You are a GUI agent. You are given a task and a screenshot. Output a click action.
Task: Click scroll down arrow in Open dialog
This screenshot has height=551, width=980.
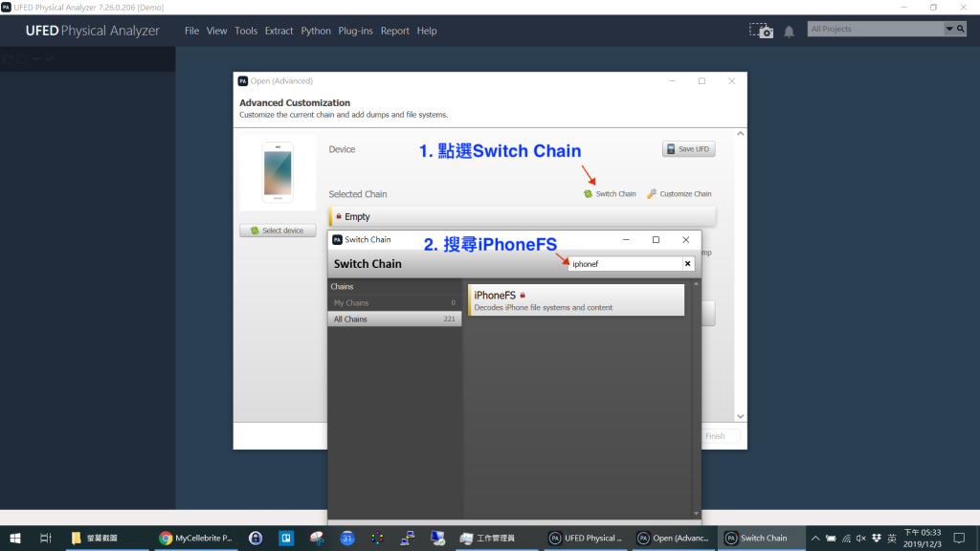(740, 417)
